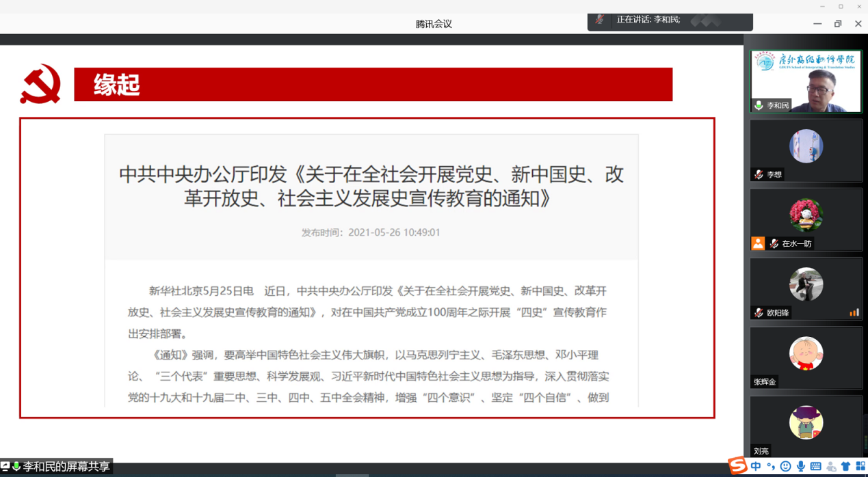Screen dimensions: 868x477
Task: Click the 缘起 red title banner
Action: pos(373,85)
